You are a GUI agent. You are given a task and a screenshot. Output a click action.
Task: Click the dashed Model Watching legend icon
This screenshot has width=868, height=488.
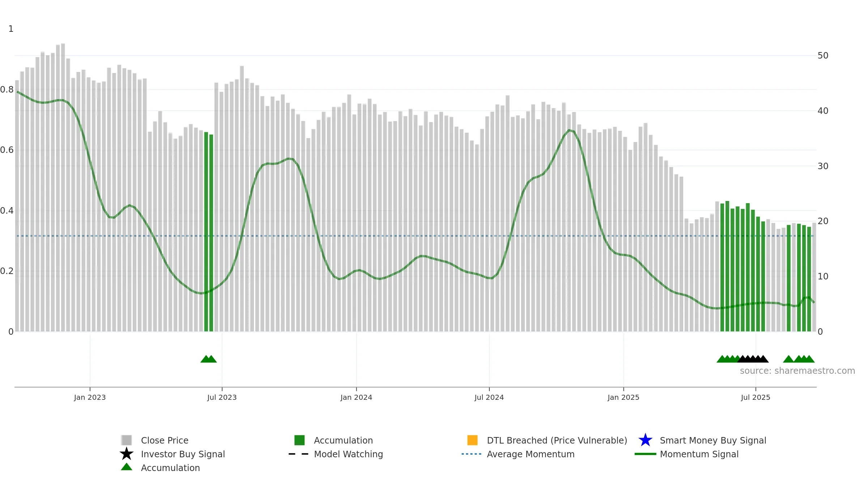click(298, 454)
